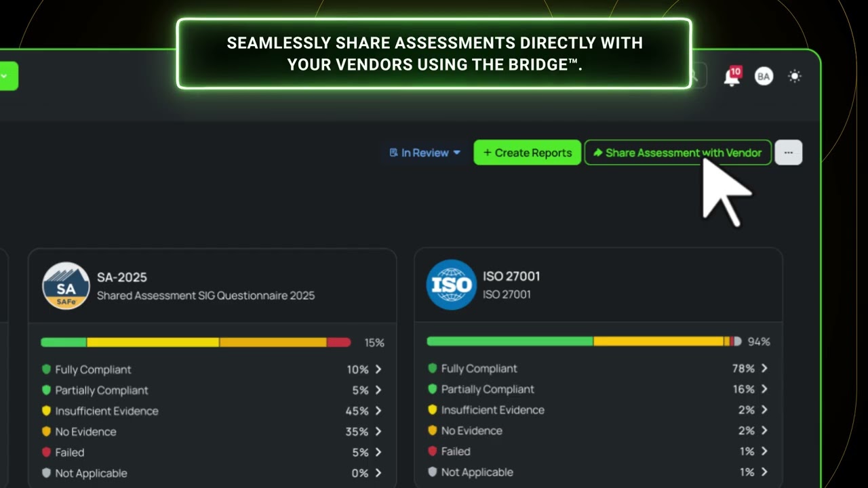Expand SA-2025 Failed row chevron
Screen dimensions: 868x488
tap(378, 452)
